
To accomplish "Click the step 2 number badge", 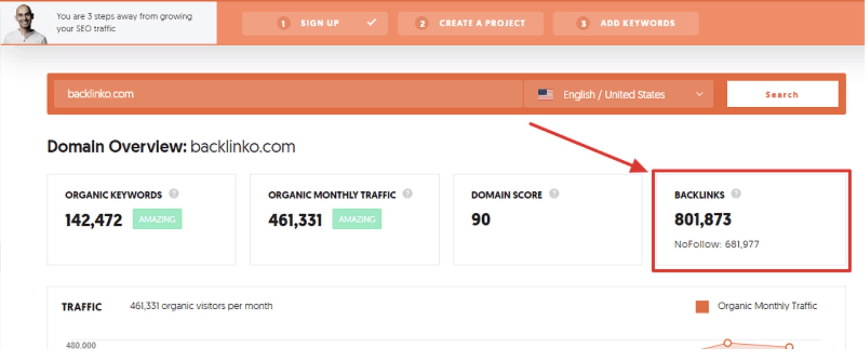I will (422, 23).
